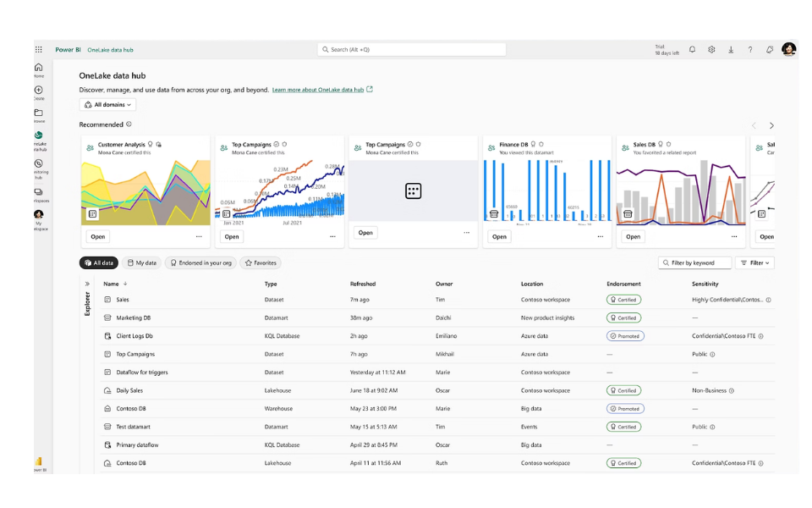
Task: Expand the Explorer pane chevrons
Action: (x=87, y=284)
